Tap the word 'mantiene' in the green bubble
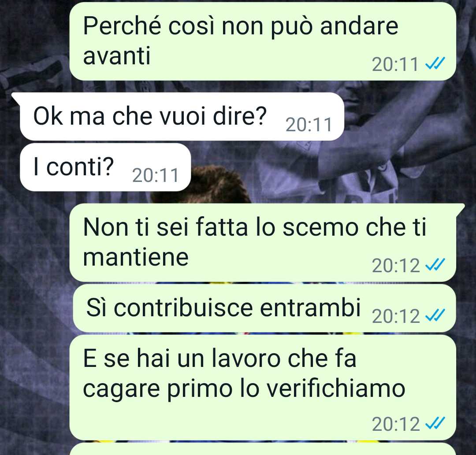This screenshot has width=476, height=455. 136,257
